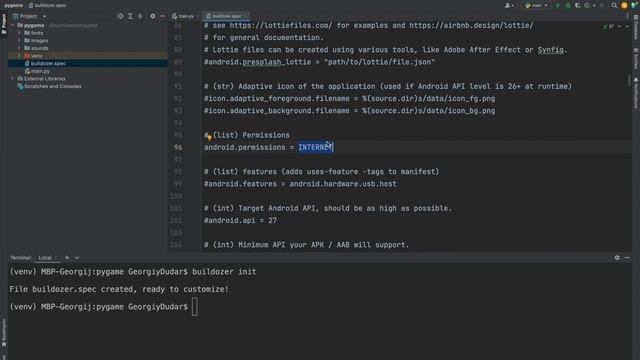Open the Project tool window side tab
The width and height of the screenshot is (640, 360).
click(4, 25)
